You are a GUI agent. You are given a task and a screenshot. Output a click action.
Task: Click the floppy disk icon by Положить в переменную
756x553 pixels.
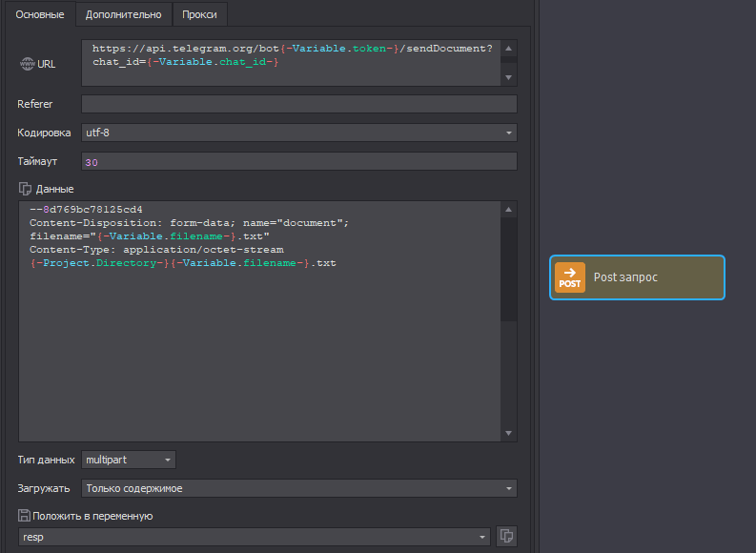25,516
